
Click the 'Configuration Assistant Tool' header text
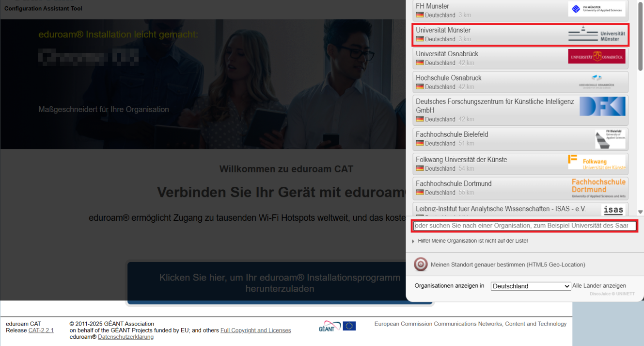point(43,8)
